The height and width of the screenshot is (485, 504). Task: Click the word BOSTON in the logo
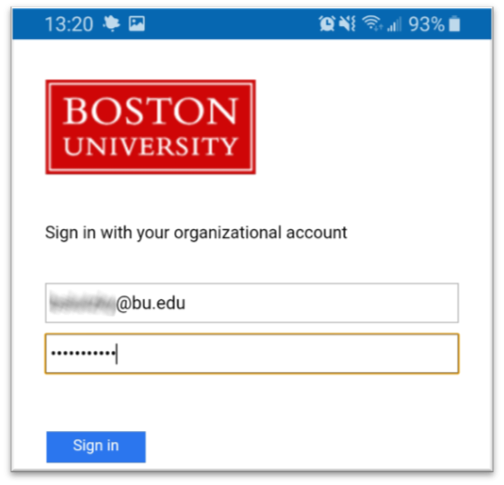coord(151,111)
